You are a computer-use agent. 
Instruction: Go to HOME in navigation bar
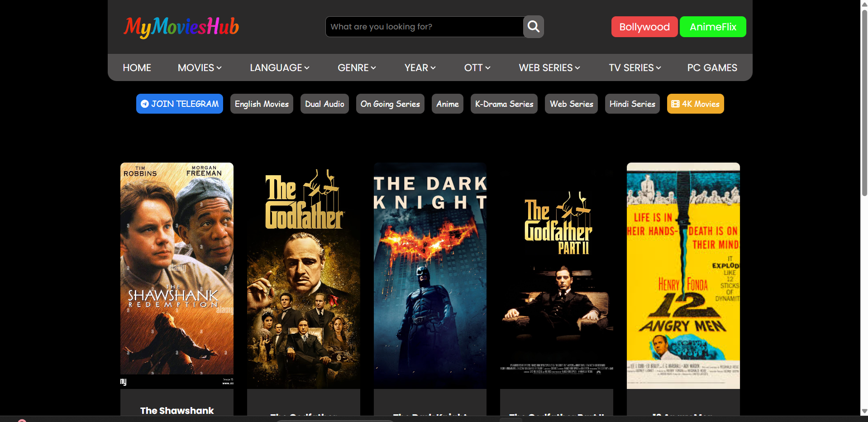137,67
